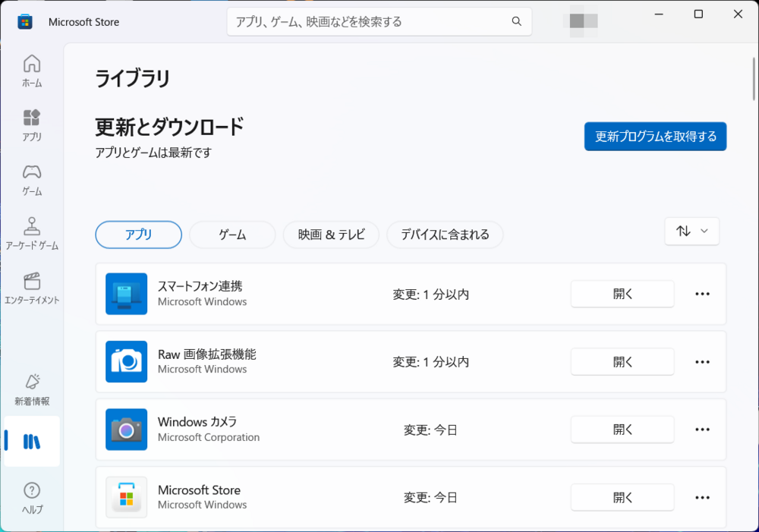Open Arcade Games (アーケード ゲーム) section
The image size is (759, 532).
tap(32, 234)
